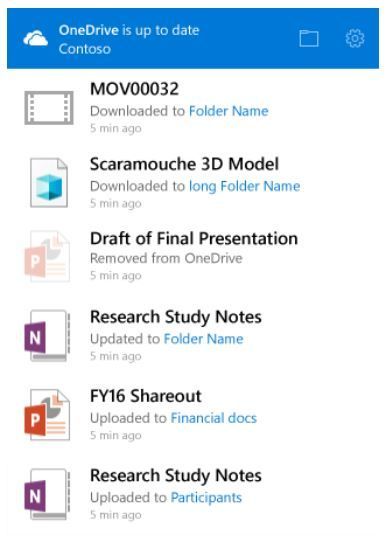Open the Financial docs folder link
This screenshot has height=550, width=390.
[214, 418]
